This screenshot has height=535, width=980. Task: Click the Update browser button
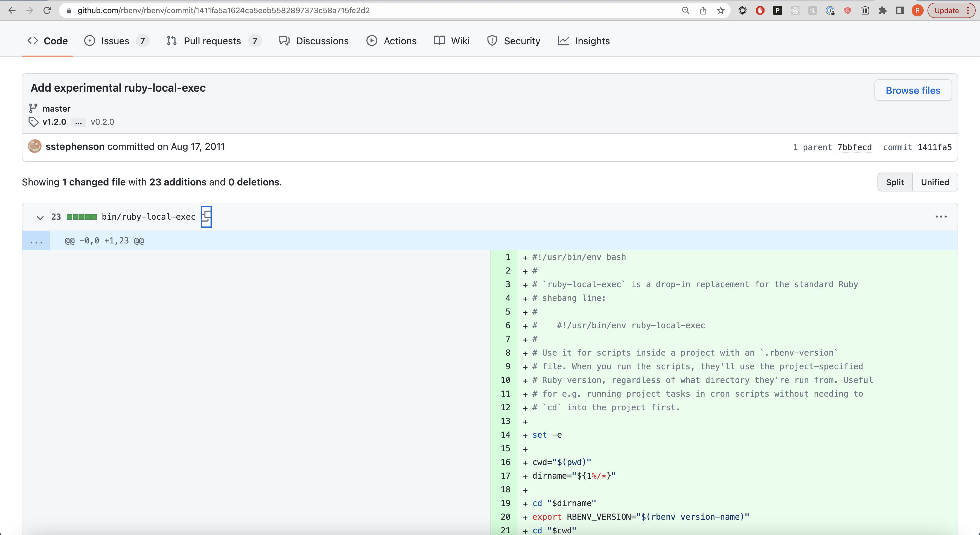pos(951,11)
